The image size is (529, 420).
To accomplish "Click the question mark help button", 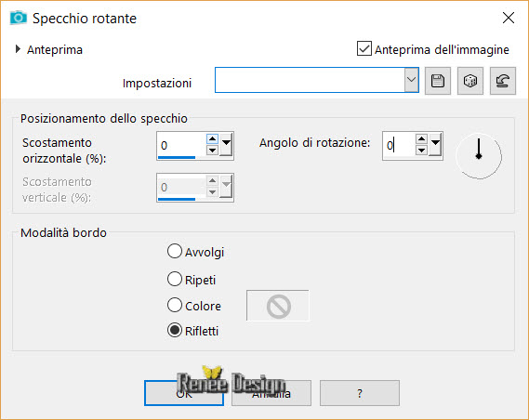I will click(x=360, y=393).
